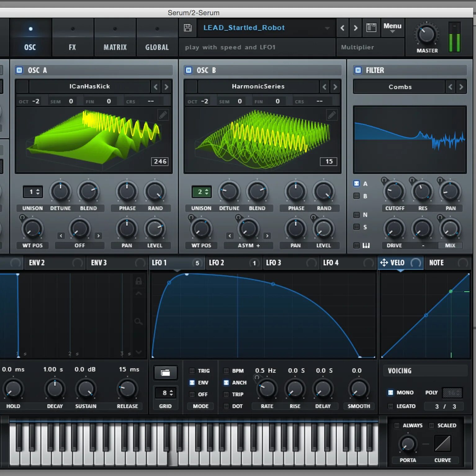Image resolution: width=476 pixels, height=476 pixels.
Task: Edit OSC B wavetable with pencil icon
Action: [x=332, y=115]
